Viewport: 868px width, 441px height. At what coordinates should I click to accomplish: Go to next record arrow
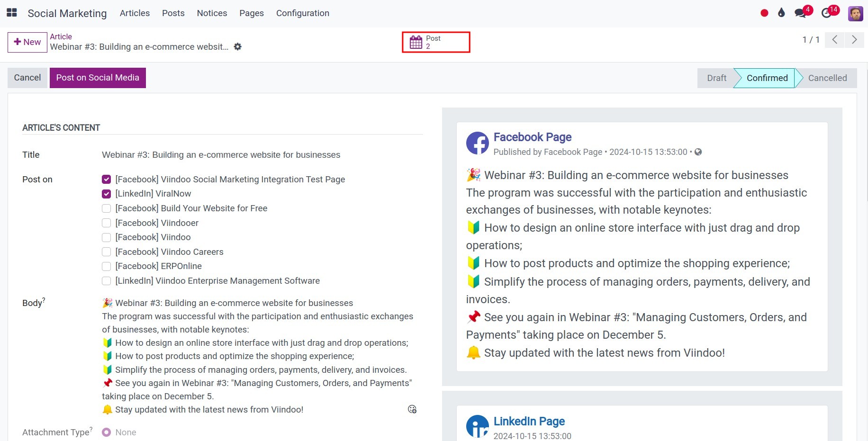pos(854,40)
